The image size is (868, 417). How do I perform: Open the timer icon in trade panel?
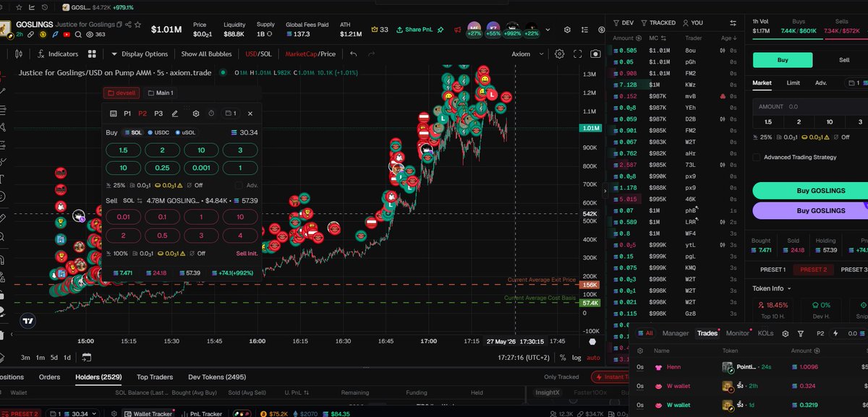211,113
